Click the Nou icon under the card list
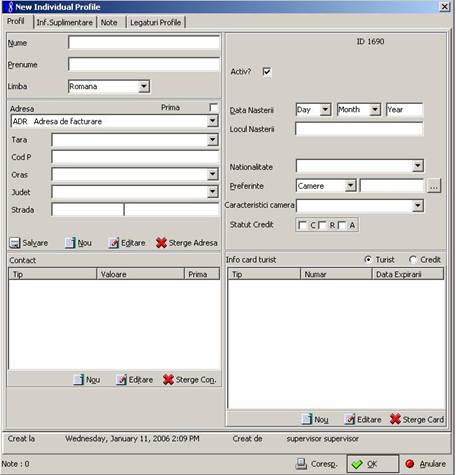456x475 pixels. [307, 419]
